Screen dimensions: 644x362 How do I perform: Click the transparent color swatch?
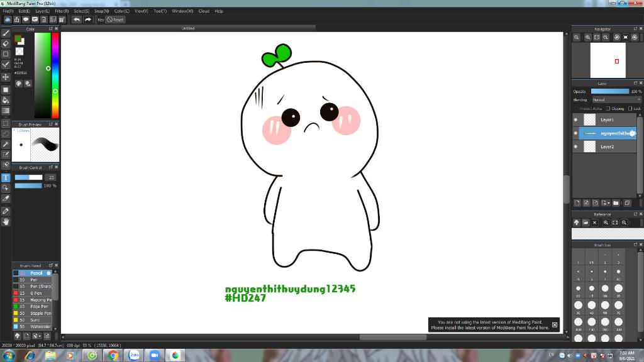(19, 52)
